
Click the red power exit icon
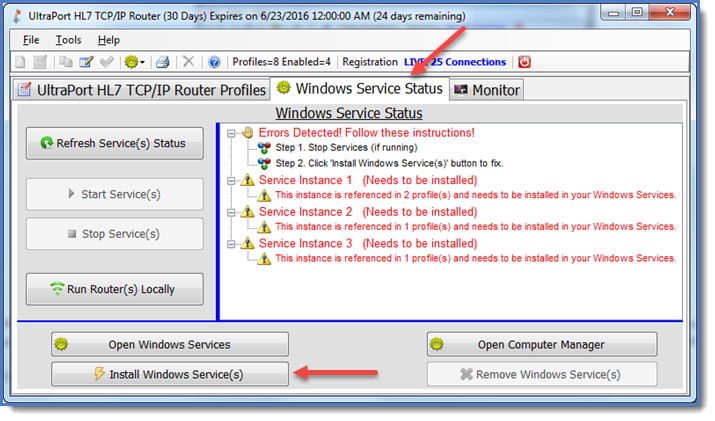pyautogui.click(x=524, y=62)
